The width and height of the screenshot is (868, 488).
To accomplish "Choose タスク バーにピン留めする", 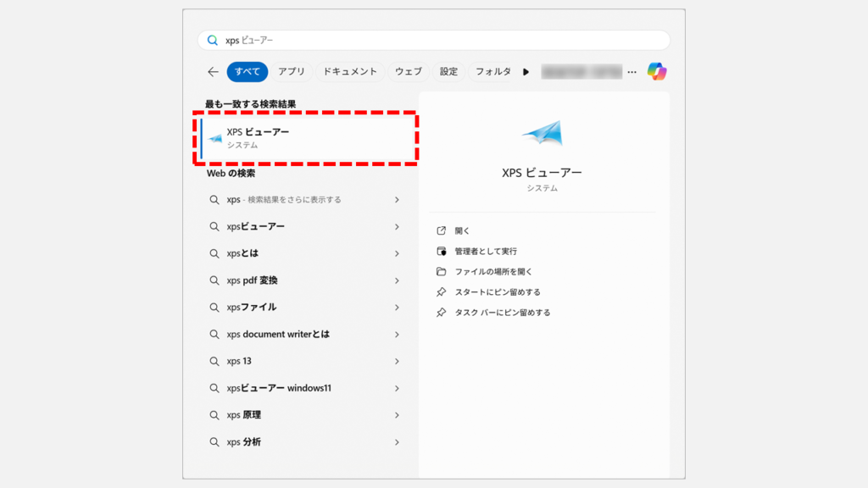I will 503,313.
